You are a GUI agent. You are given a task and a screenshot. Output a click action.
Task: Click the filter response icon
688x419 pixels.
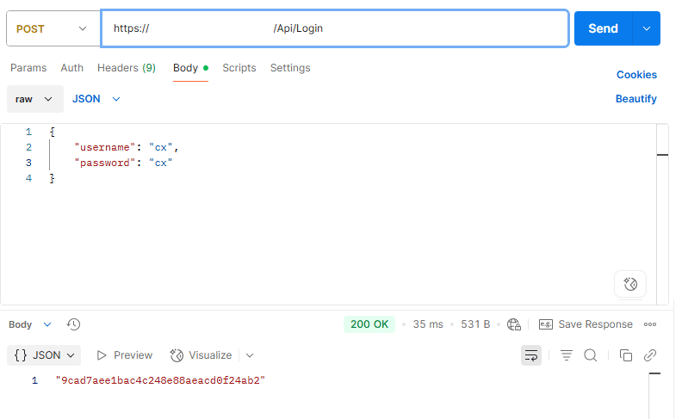[566, 355]
